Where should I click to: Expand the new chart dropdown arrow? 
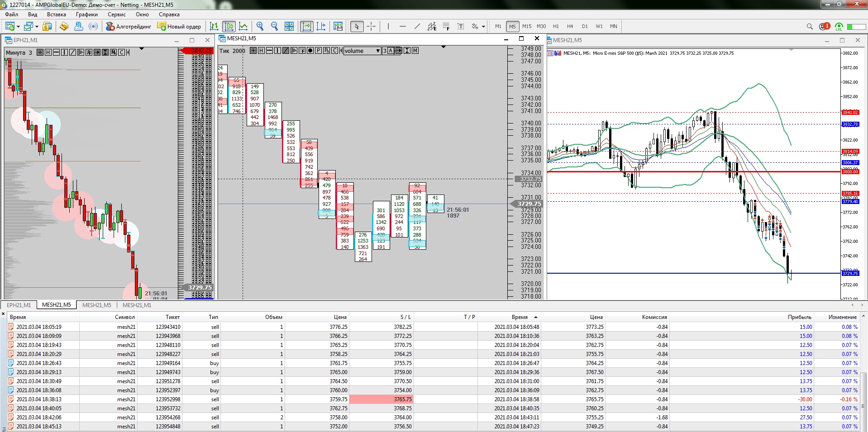coord(18,27)
